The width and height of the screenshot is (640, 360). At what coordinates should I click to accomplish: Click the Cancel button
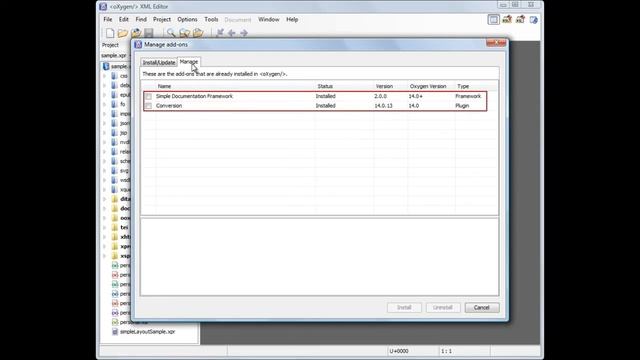coord(482,307)
